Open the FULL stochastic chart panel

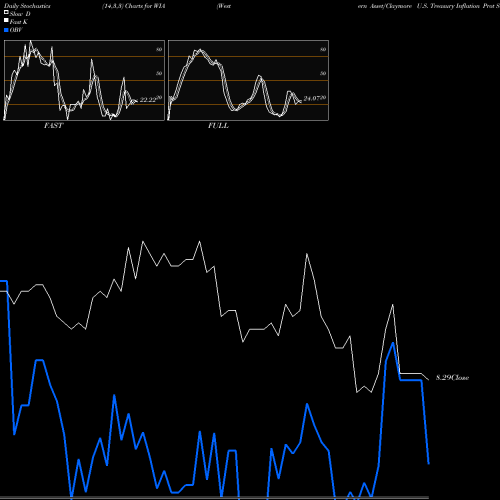pos(248,80)
